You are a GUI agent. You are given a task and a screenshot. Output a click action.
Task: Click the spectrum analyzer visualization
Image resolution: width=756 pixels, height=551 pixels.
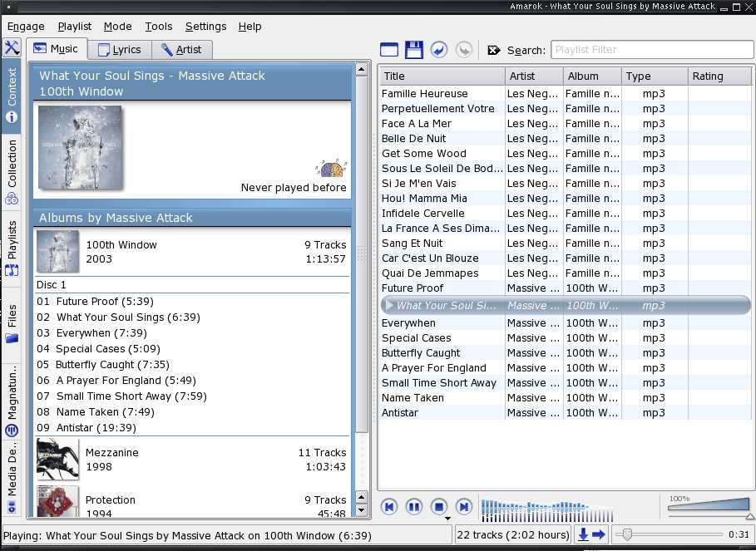pyautogui.click(x=546, y=510)
